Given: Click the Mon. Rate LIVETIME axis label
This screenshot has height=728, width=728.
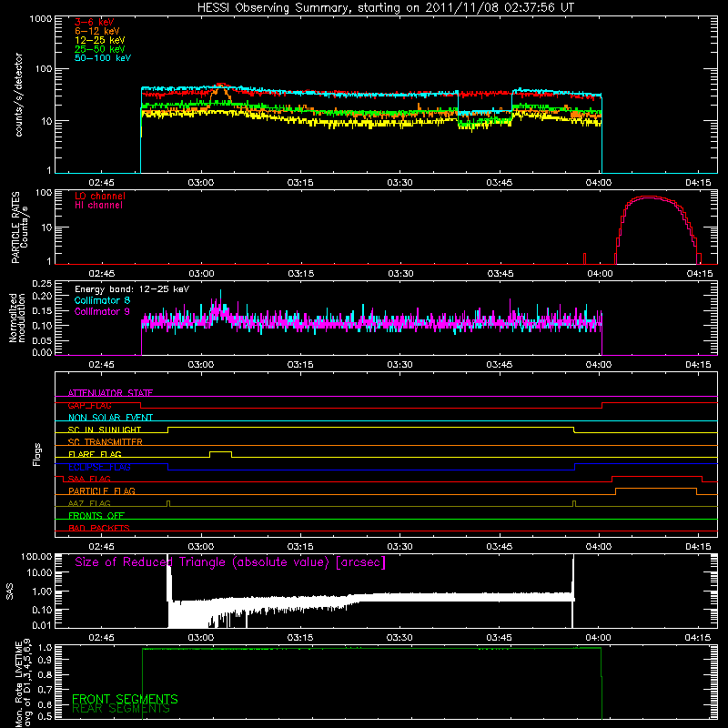Looking at the screenshot, I should [x=23, y=683].
